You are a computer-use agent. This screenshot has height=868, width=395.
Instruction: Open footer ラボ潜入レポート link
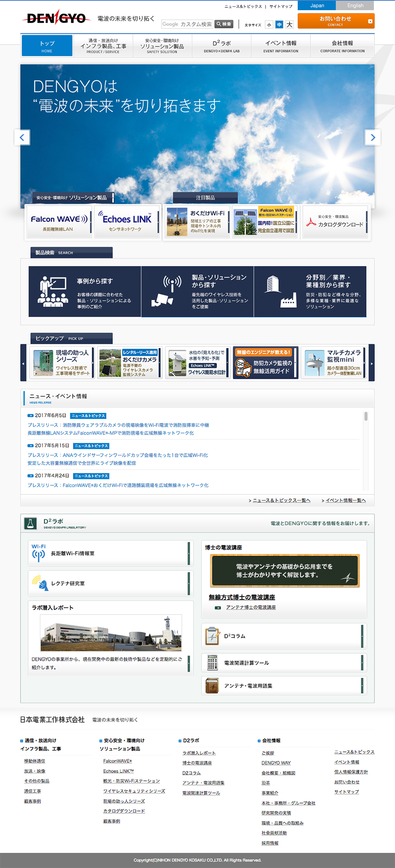199,753
